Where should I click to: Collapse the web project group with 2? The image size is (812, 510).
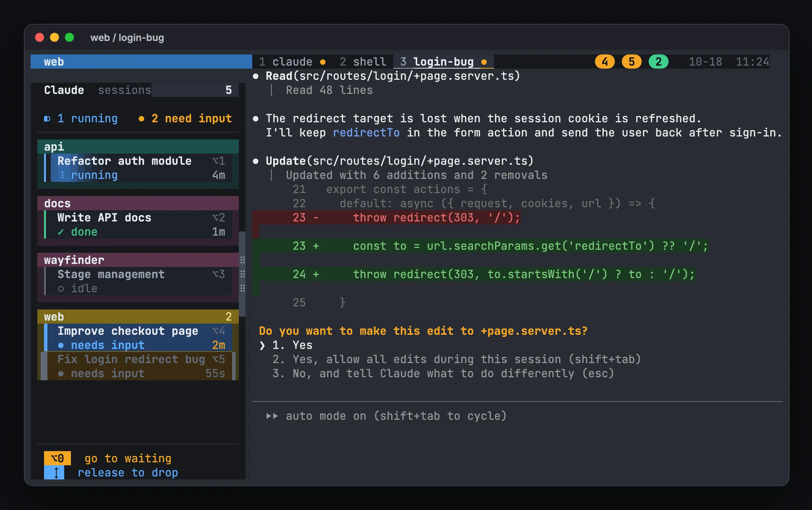[138, 317]
